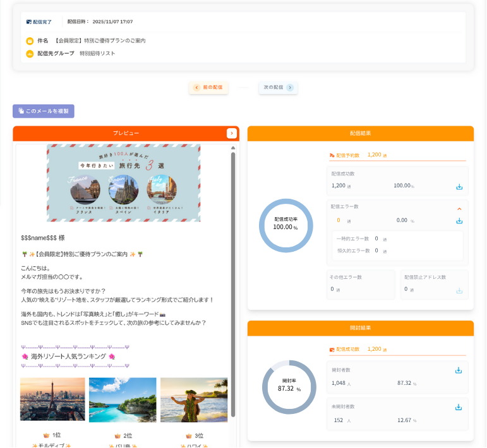This screenshot has height=448, width=487.
Task: Click the 配信禁止アドレス数 download icon
Action: (459, 290)
